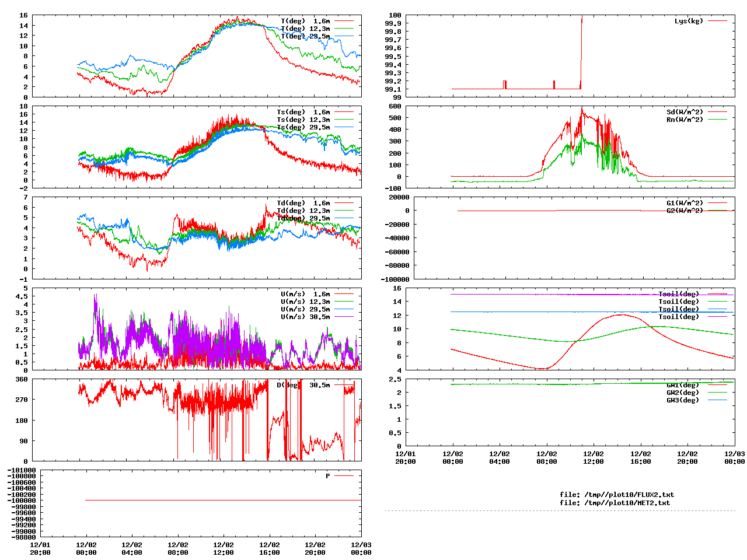Click the "Td(deg) 1.6m" legend label
Image resolution: width=747 pixels, height=560 pixels.
(303, 203)
